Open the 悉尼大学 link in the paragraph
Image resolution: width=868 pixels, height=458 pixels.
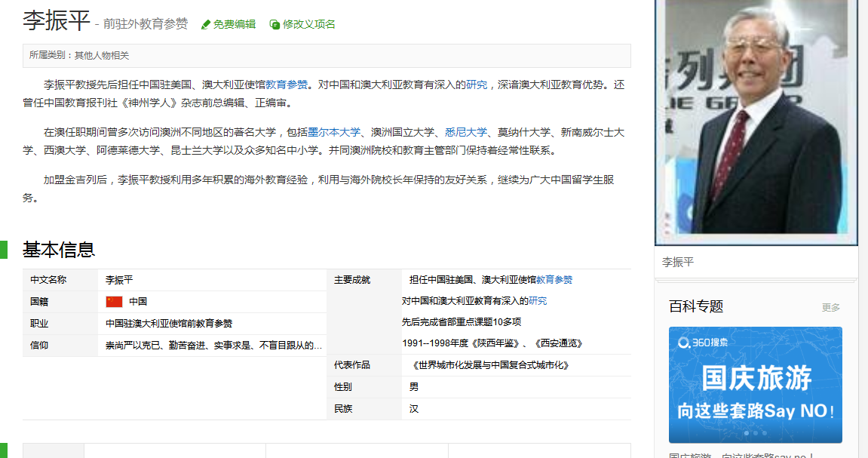466,132
